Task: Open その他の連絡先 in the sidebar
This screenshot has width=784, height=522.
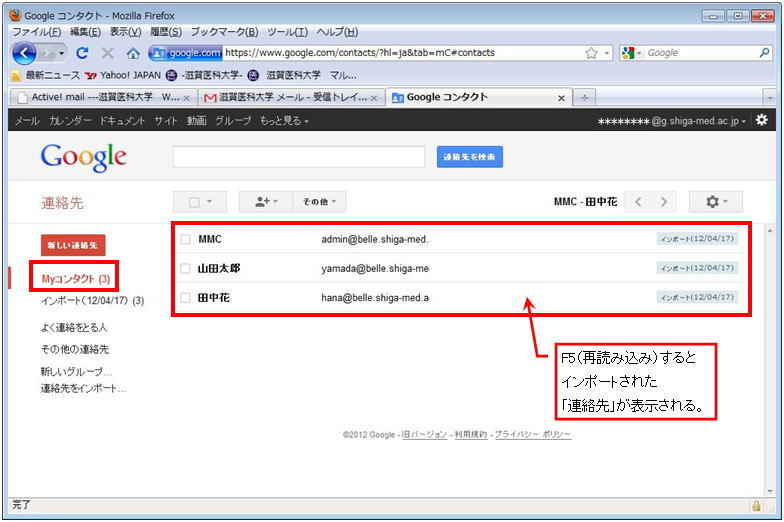Action: (x=75, y=350)
